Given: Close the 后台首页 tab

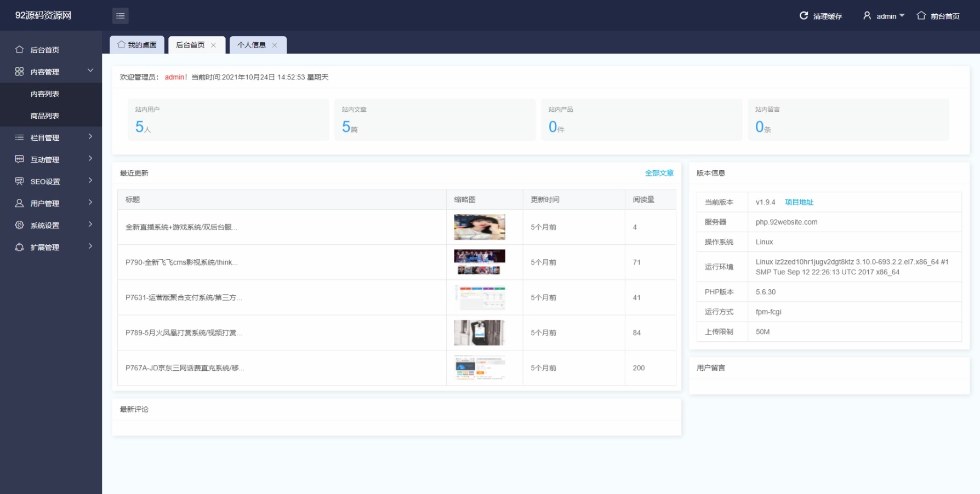Looking at the screenshot, I should click(213, 45).
